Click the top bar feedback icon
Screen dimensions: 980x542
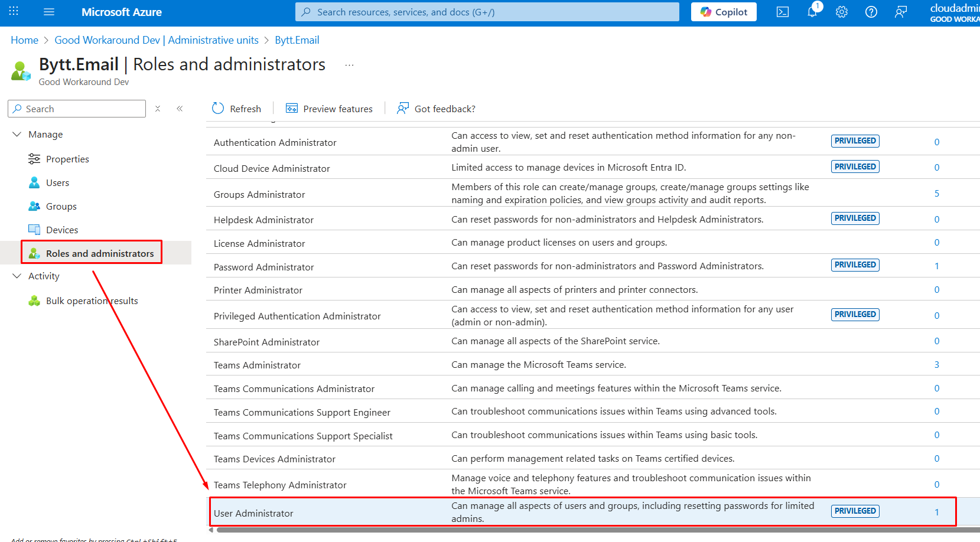(901, 12)
